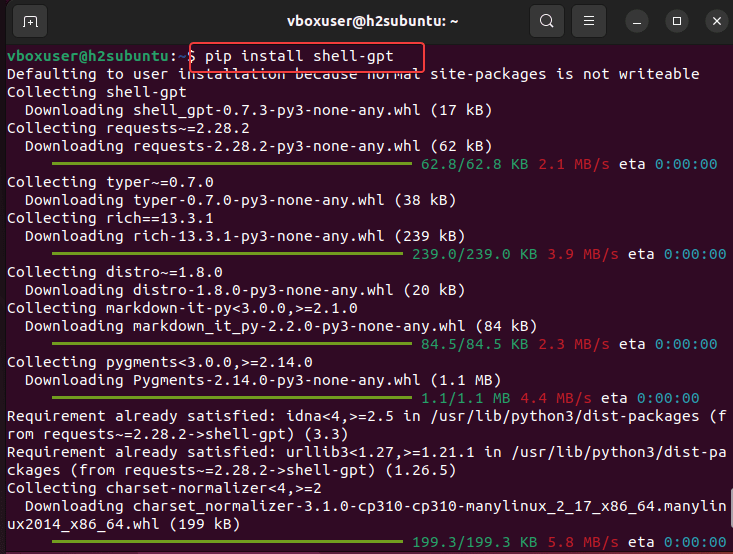Click the '199.3/199.3 KB' size text
The image size is (733, 554).
(x=474, y=542)
